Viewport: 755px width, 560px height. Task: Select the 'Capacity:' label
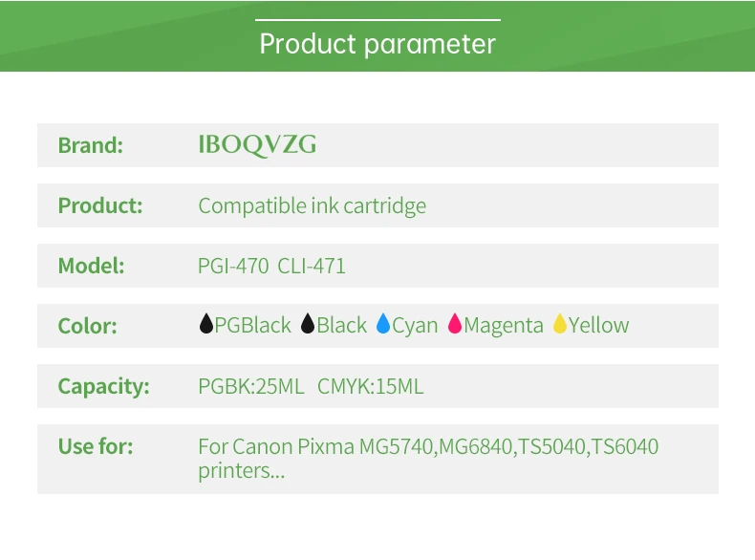pyautogui.click(x=104, y=386)
